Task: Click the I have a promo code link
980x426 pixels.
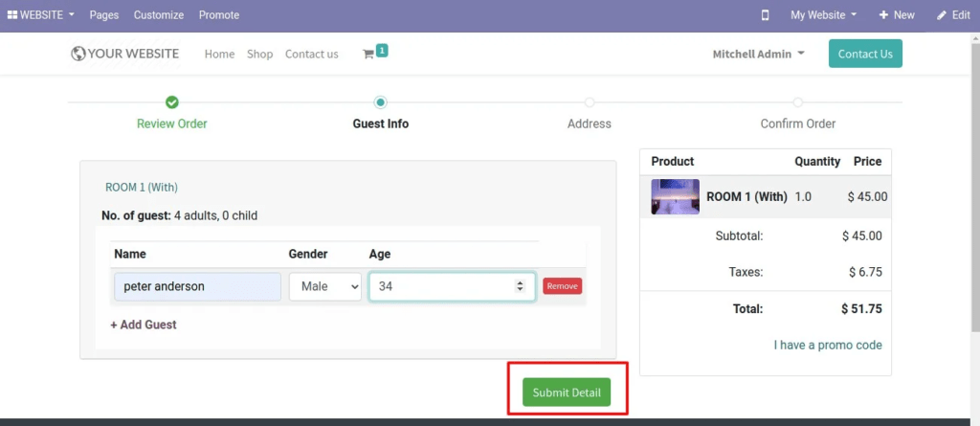Action: click(x=828, y=345)
